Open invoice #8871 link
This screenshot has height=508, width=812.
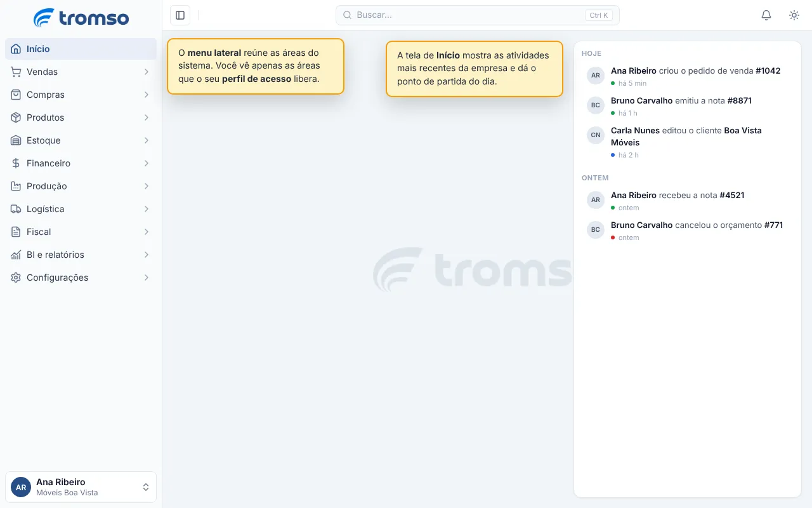pyautogui.click(x=740, y=100)
